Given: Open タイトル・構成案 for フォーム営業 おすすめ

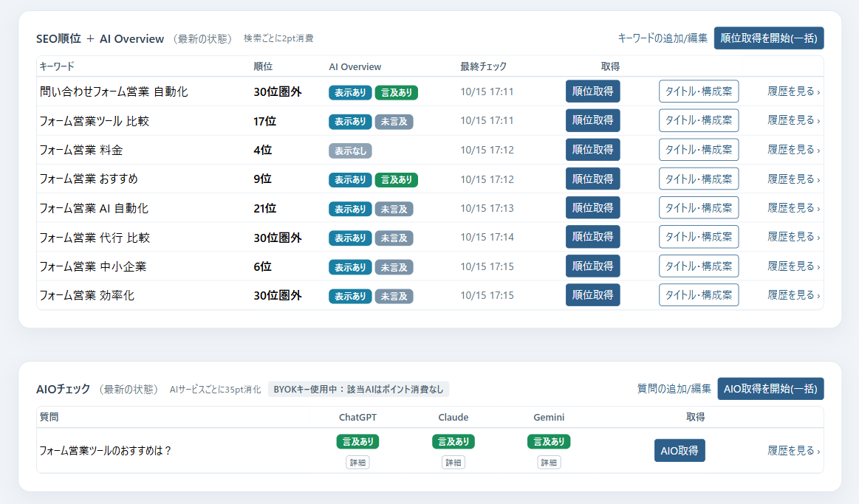Looking at the screenshot, I should point(699,179).
